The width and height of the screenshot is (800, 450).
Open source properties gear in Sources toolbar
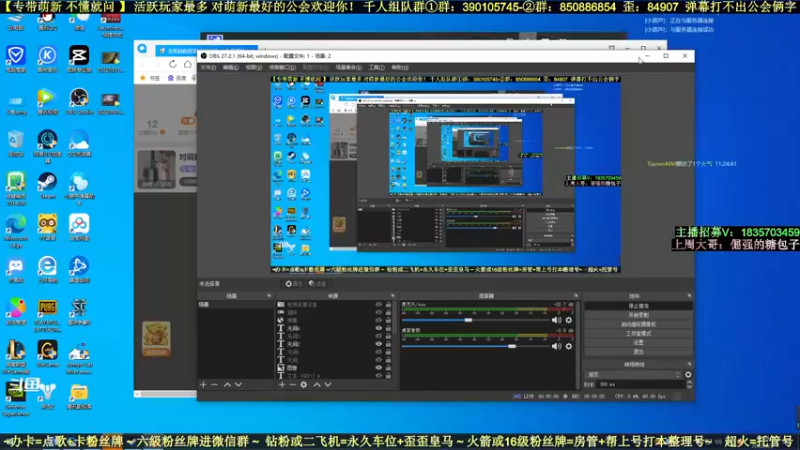tap(304, 385)
